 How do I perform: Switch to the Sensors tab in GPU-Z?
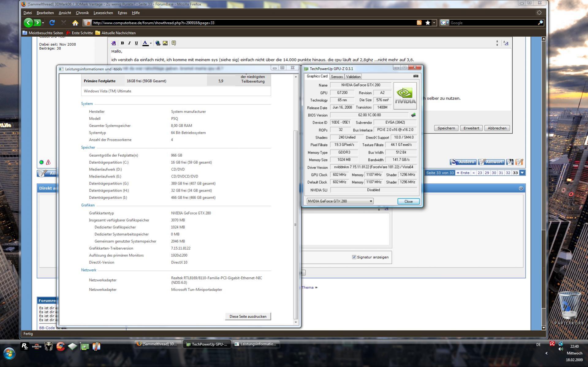point(337,77)
